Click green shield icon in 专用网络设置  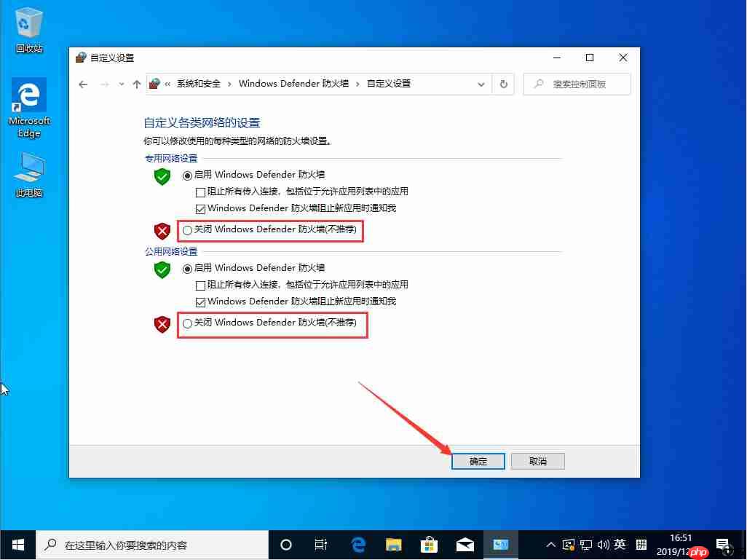point(162,176)
